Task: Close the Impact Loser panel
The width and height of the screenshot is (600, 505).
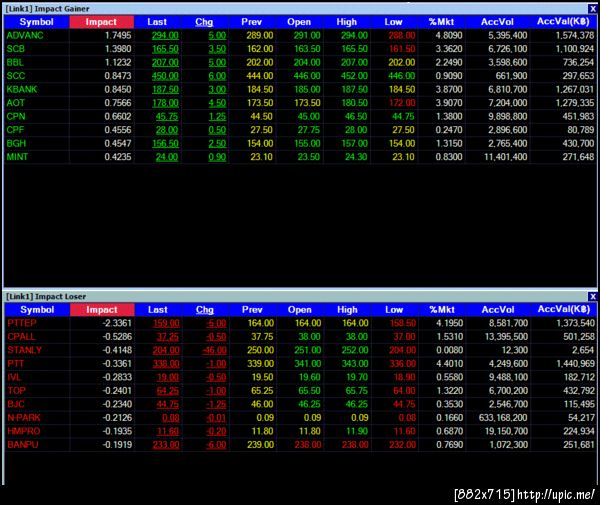Action: [x=593, y=296]
